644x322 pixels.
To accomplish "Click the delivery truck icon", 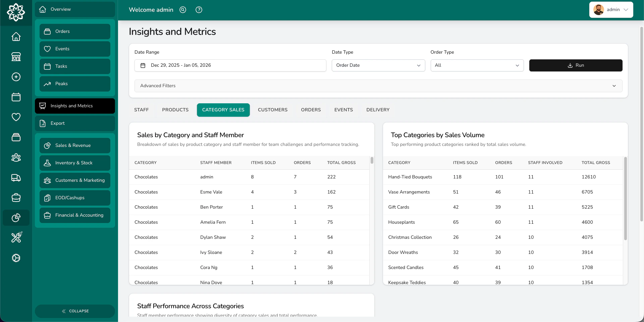I will (16, 177).
